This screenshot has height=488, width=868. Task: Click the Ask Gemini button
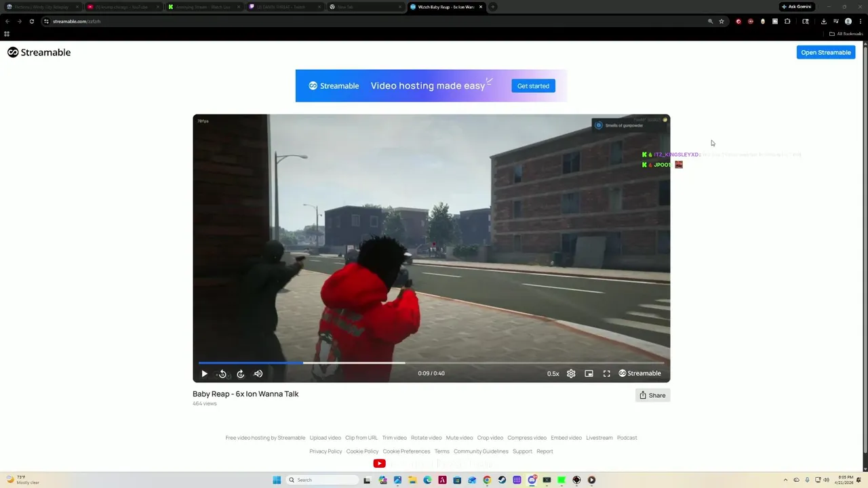point(797,7)
